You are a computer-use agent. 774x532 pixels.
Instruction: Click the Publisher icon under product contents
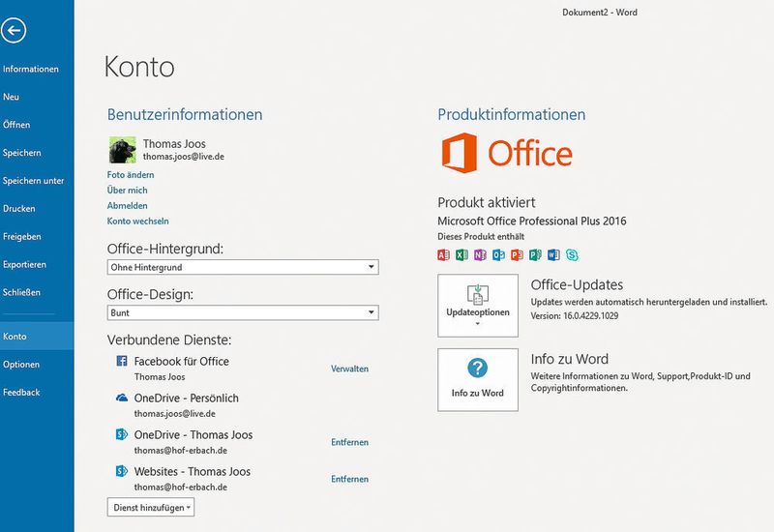click(x=535, y=254)
